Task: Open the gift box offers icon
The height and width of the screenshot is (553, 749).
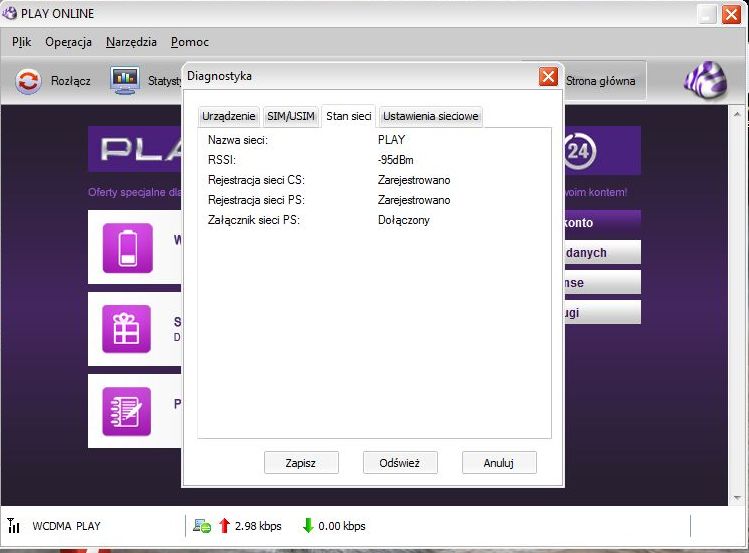Action: 127,329
